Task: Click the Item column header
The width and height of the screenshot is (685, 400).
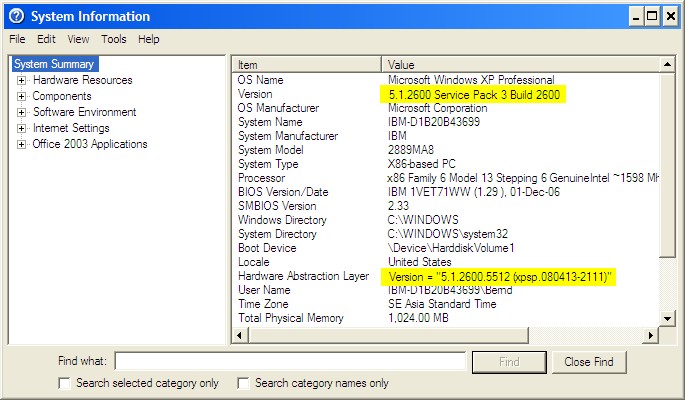Action: pyautogui.click(x=307, y=65)
